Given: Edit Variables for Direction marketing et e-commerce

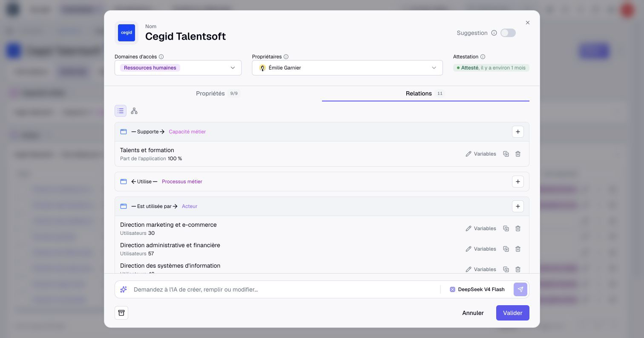Looking at the screenshot, I should coord(481,228).
